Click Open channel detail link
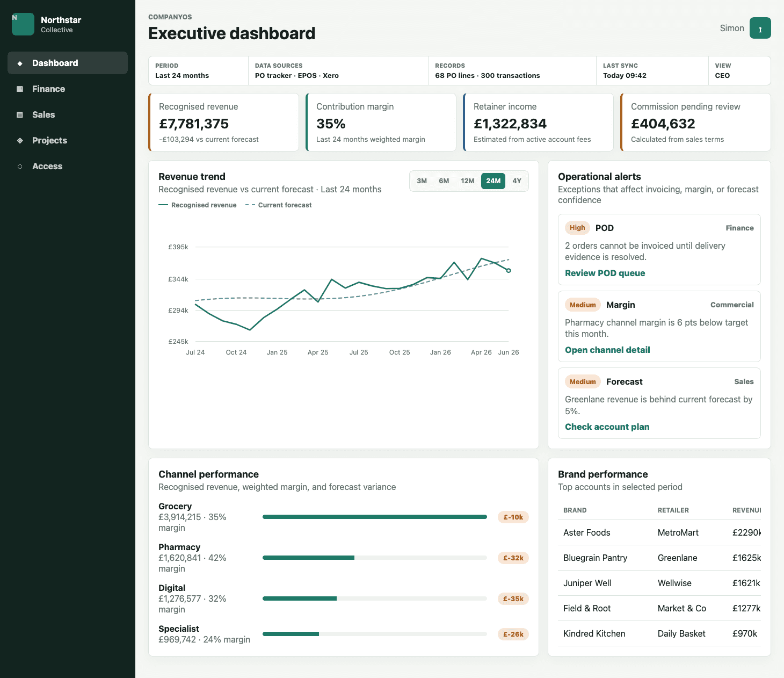 [607, 350]
